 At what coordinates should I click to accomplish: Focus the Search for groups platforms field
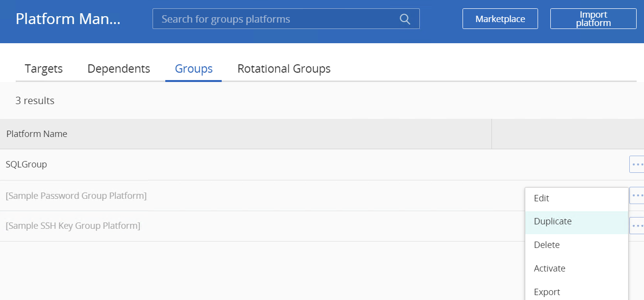(x=286, y=19)
